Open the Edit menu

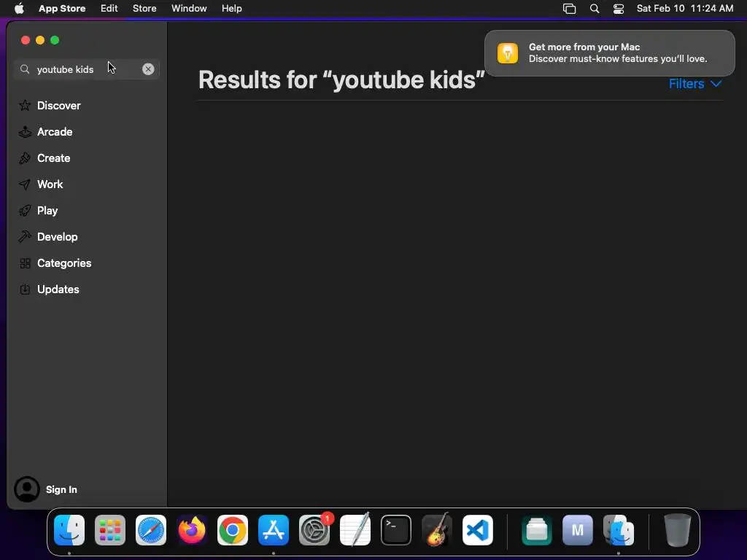coord(109,8)
